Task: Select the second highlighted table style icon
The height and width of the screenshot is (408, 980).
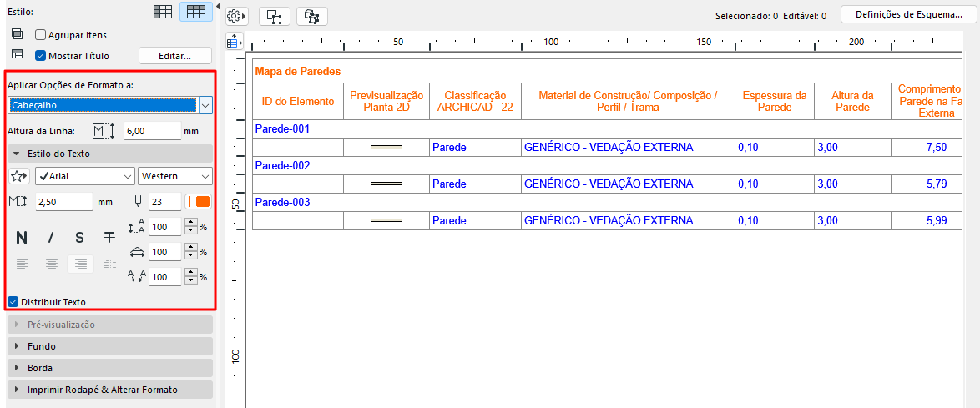Action: 195,11
